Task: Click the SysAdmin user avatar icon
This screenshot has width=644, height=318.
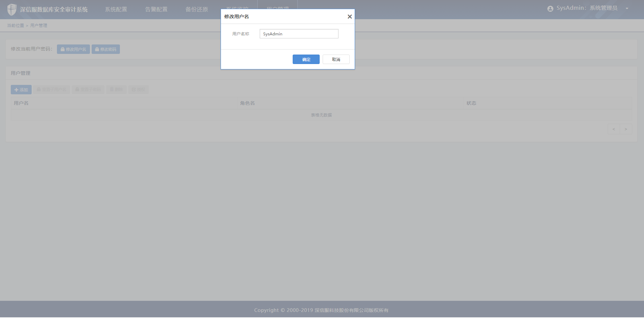Action: click(x=550, y=9)
